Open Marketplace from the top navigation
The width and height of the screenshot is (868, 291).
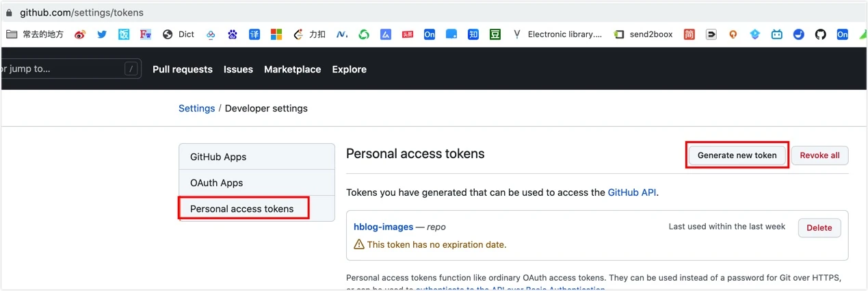point(293,69)
